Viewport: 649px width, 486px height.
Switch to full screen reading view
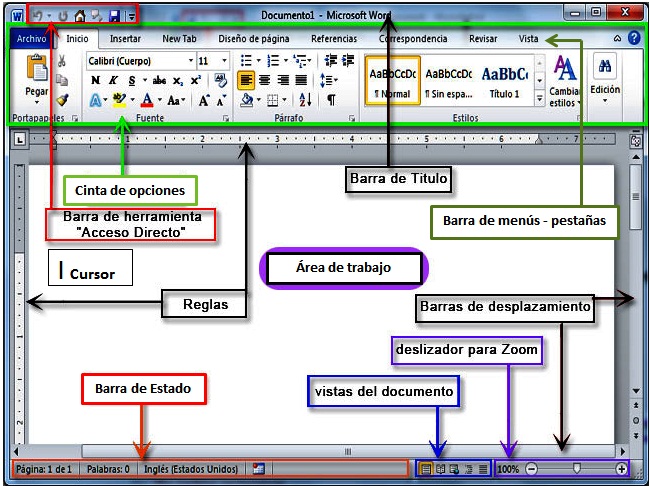441,468
